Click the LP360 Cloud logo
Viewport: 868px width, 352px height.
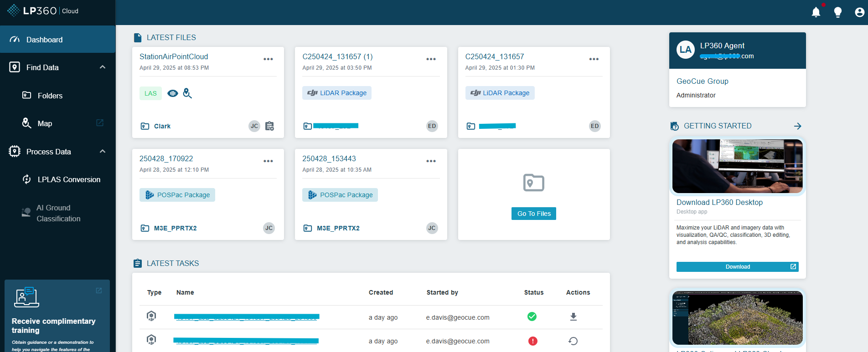pos(43,10)
